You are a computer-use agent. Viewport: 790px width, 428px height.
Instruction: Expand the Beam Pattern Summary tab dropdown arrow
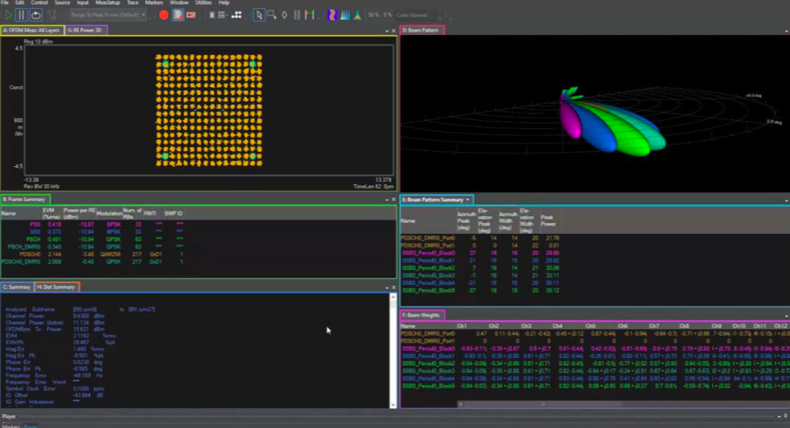pyautogui.click(x=468, y=201)
